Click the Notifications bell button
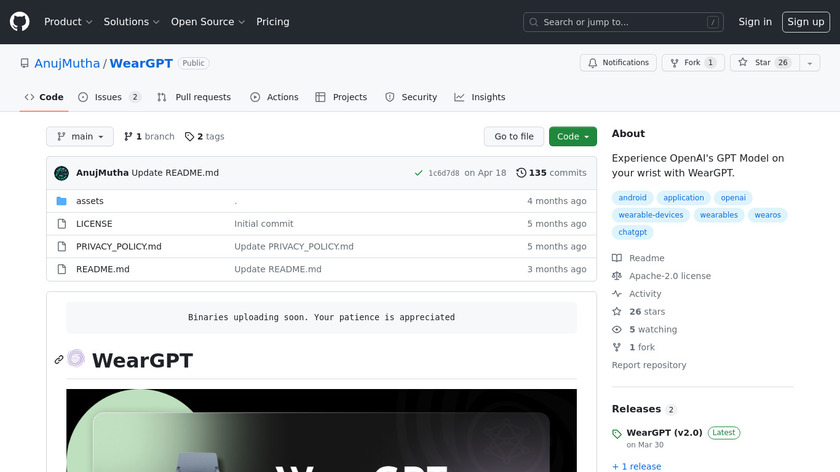 (x=618, y=62)
